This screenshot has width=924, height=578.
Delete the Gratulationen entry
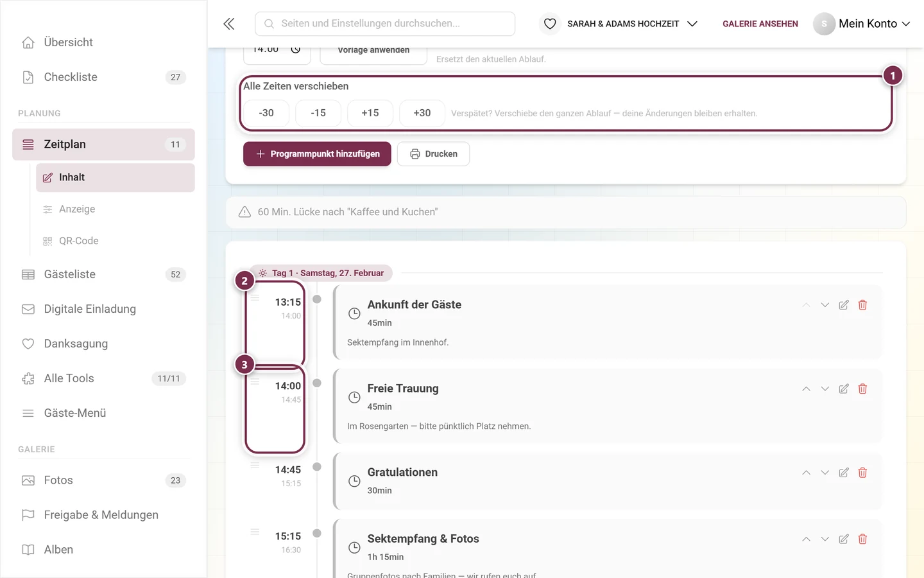coord(862,473)
